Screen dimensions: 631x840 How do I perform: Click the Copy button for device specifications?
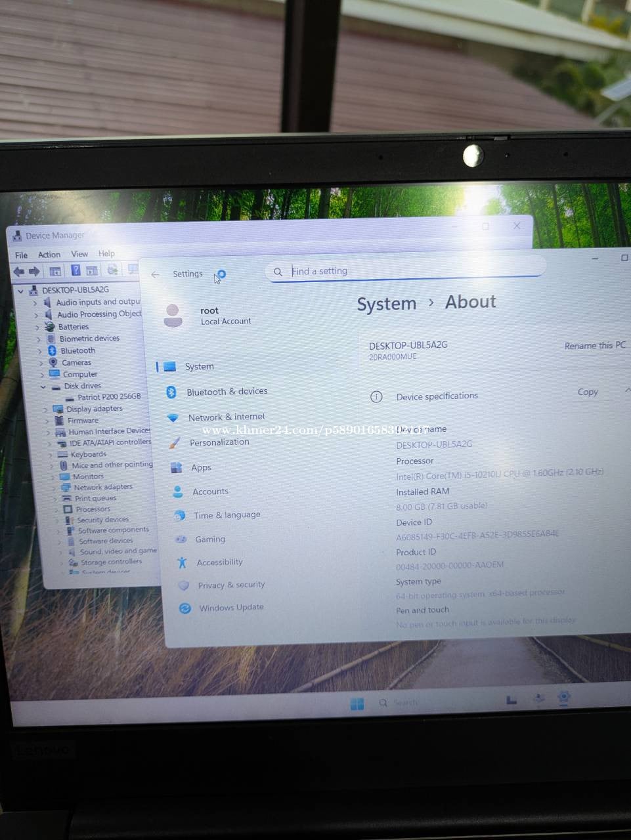(588, 392)
